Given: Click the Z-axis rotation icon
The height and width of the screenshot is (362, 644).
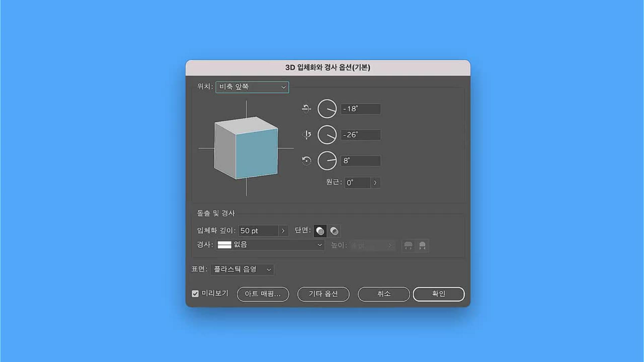Looking at the screenshot, I should pos(306,161).
